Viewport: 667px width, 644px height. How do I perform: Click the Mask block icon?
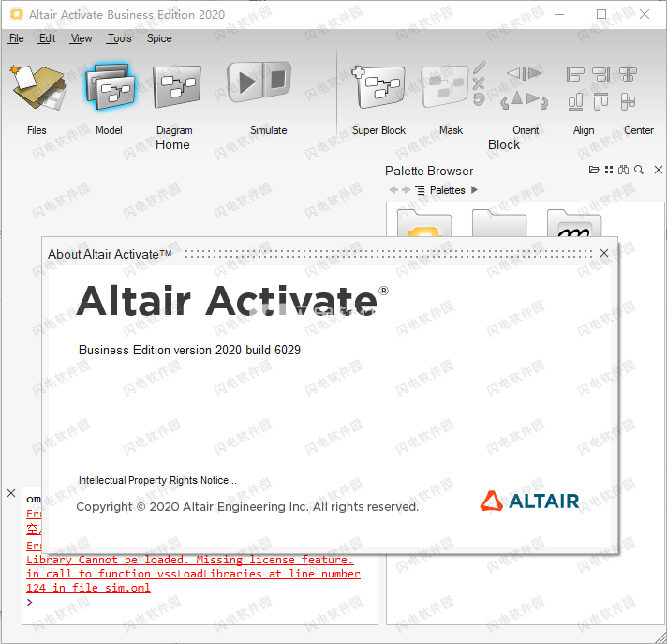[x=445, y=87]
